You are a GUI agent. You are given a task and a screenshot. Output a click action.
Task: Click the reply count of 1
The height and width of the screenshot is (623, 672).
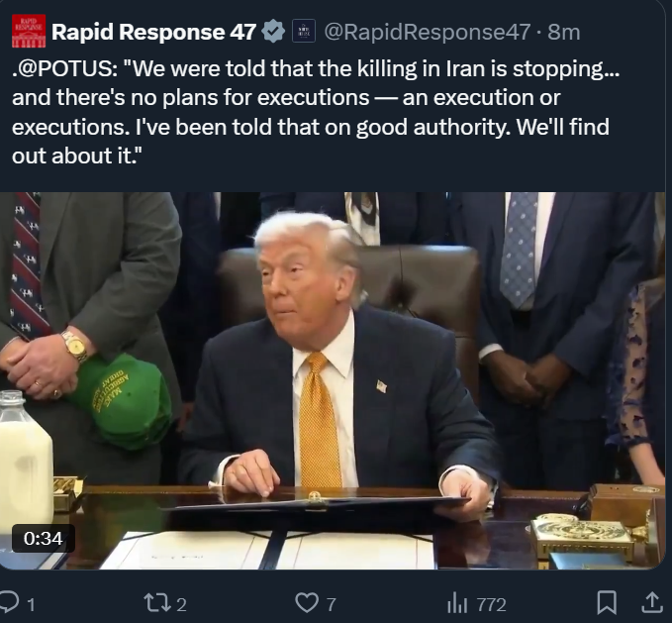point(31,604)
